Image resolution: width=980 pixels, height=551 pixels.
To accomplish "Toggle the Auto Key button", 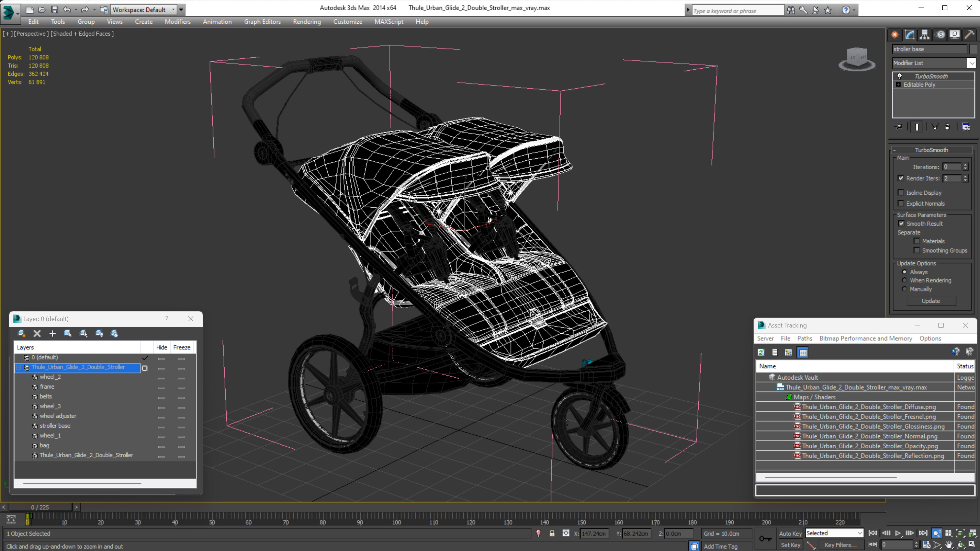I will tap(790, 533).
